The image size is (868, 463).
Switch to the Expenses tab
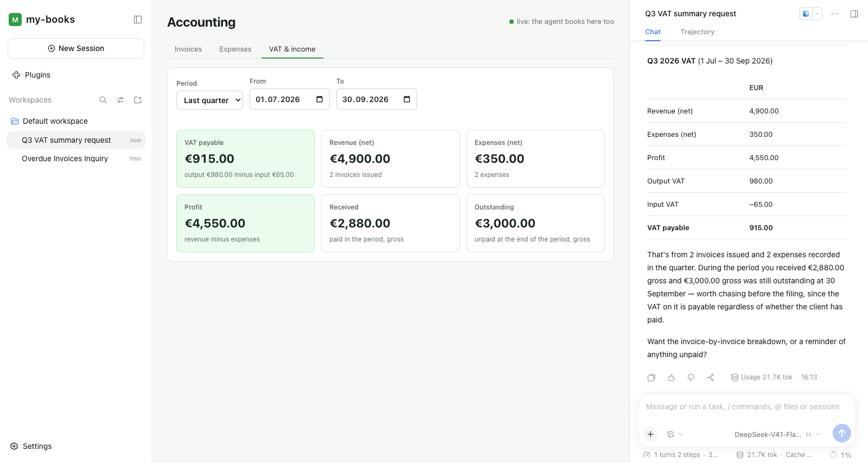click(x=235, y=49)
